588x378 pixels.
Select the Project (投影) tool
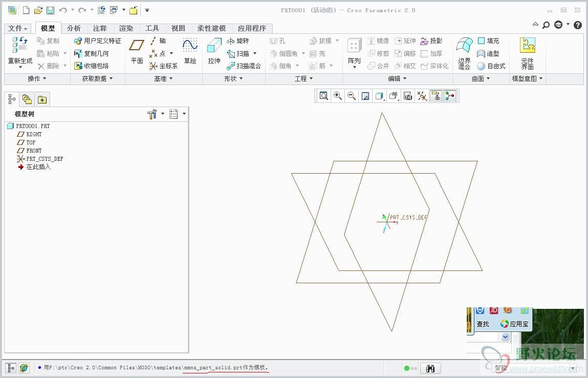[x=431, y=41]
